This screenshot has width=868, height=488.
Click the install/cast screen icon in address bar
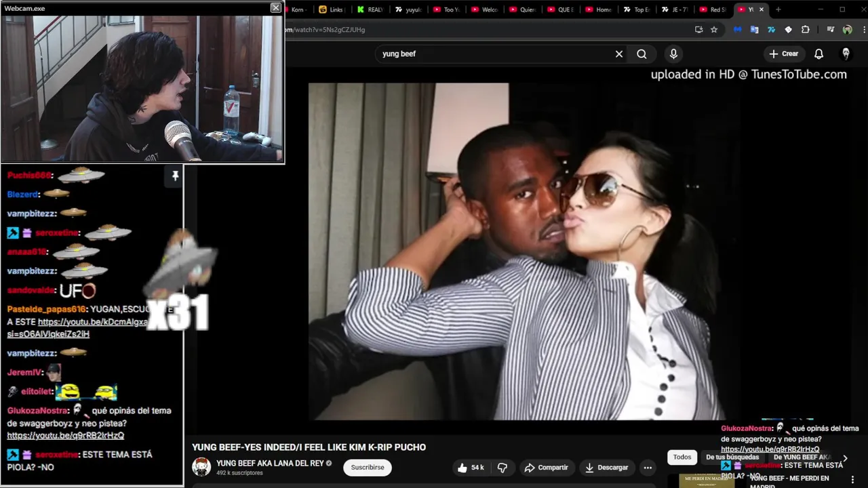point(698,29)
